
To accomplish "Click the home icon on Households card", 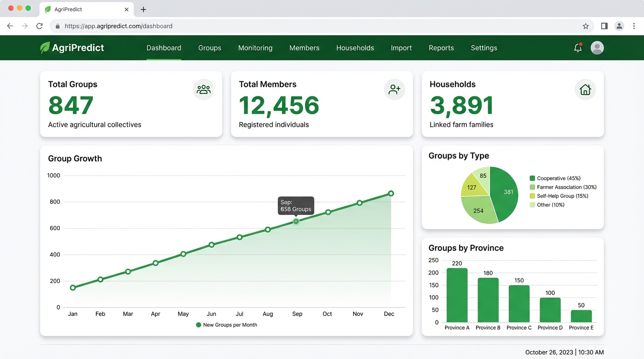I will click(585, 89).
